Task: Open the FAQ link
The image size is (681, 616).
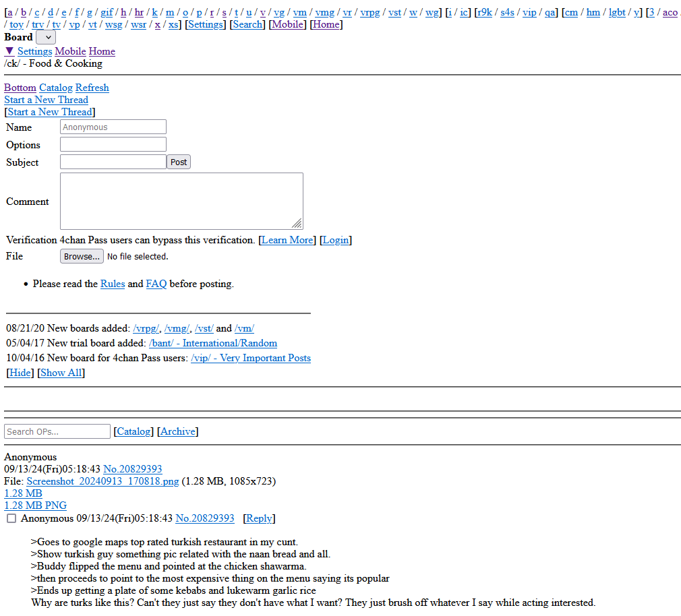Action: tap(156, 284)
